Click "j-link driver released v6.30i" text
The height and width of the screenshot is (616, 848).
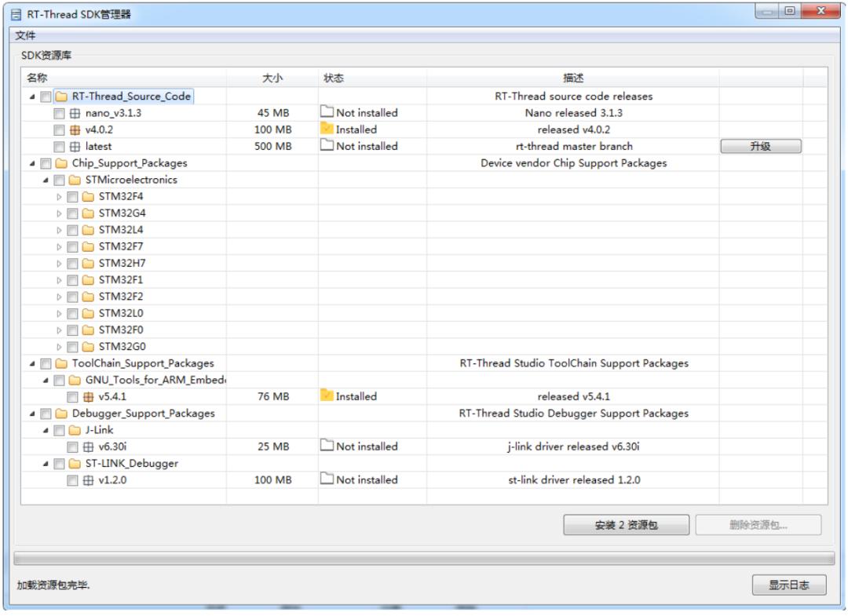573,447
